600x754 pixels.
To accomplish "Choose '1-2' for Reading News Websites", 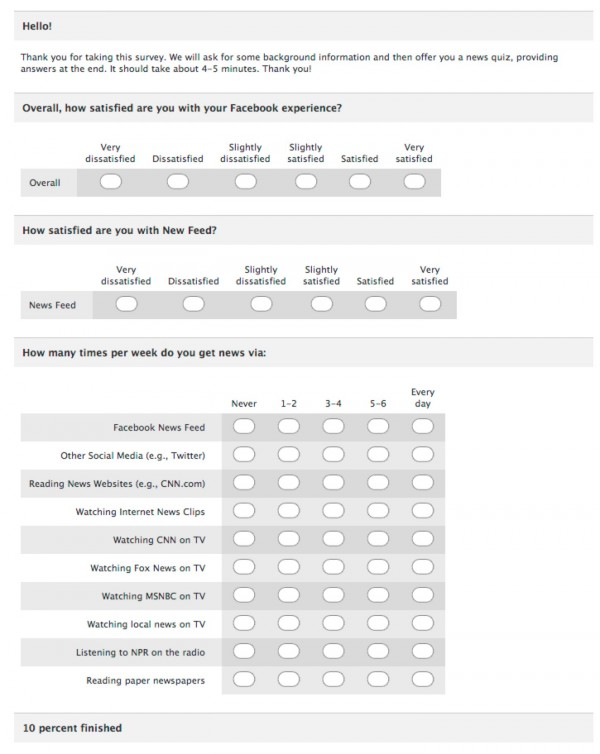I will (288, 483).
